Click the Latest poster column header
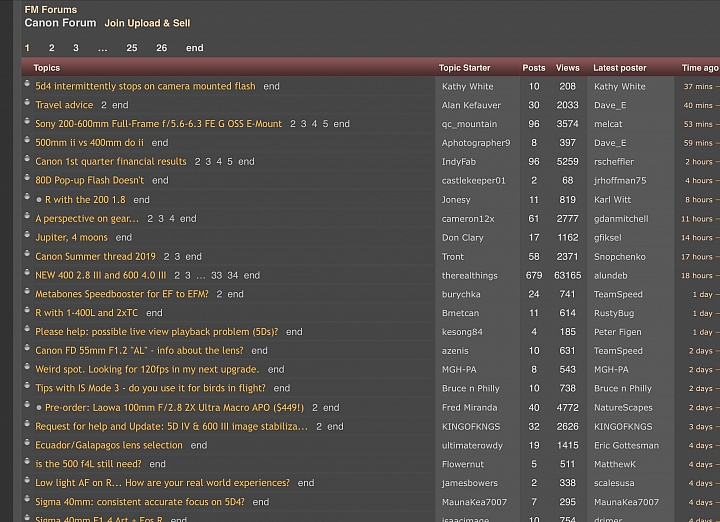 click(619, 68)
